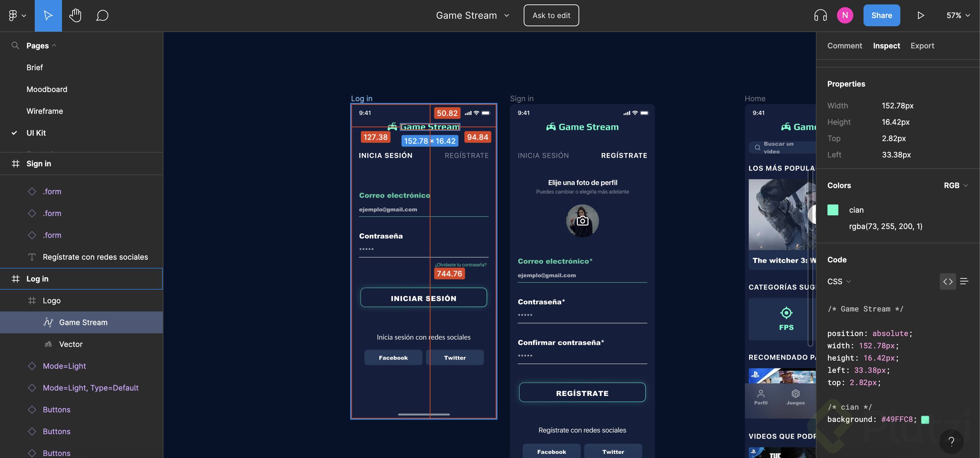Click the layers search magnifier icon
The image size is (980, 458).
click(15, 46)
